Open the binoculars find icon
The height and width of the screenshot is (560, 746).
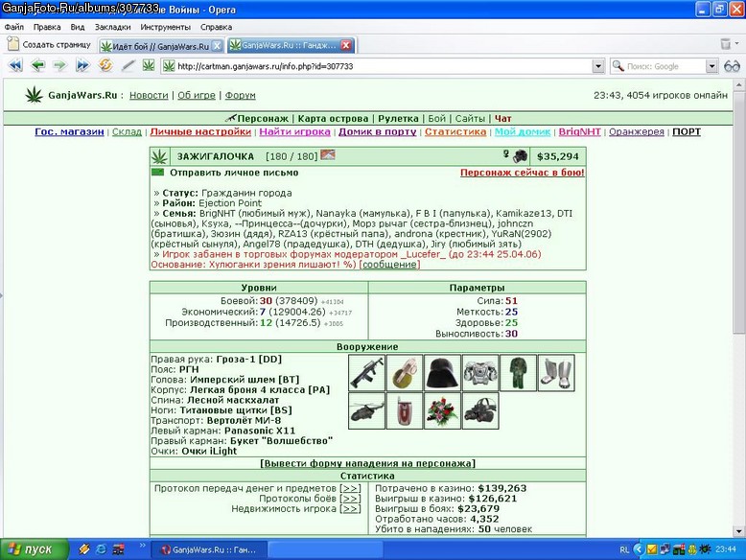732,66
